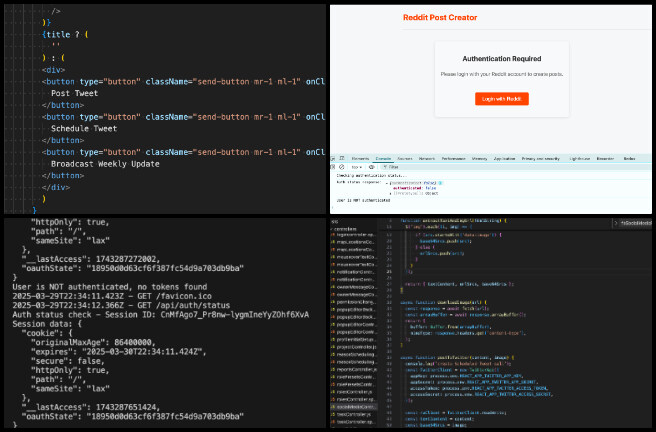Click the 'Checking authentication status...' console message
Viewport: 656px width, 432px height.
[x=372, y=176]
